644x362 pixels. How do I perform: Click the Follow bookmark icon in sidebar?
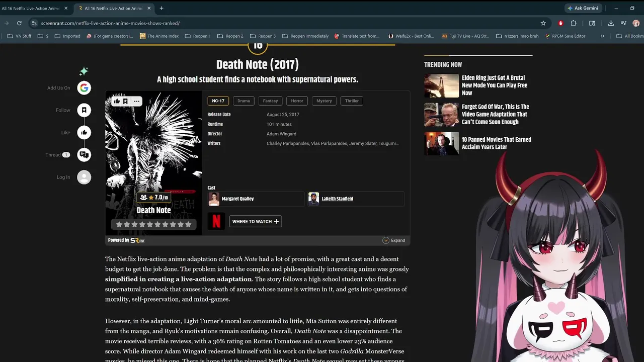(x=84, y=110)
